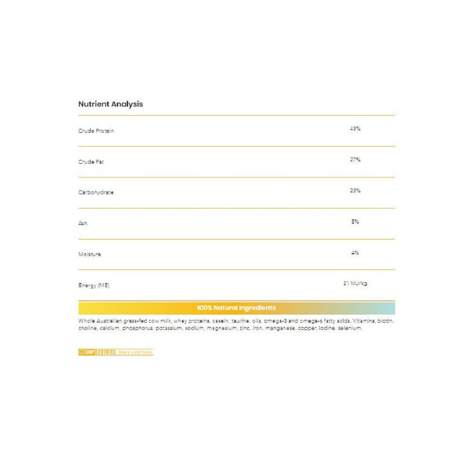Select the Carbohydrate row label

[x=96, y=193]
